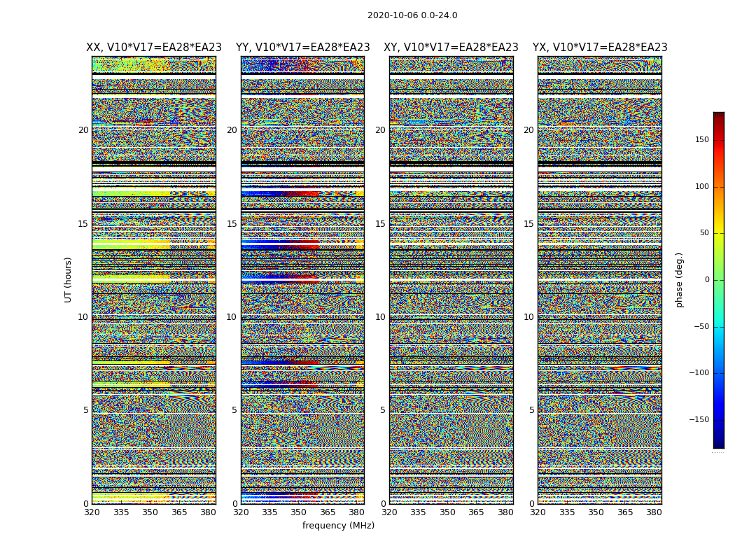Click the YX panel x-axis tick 380

point(654,512)
